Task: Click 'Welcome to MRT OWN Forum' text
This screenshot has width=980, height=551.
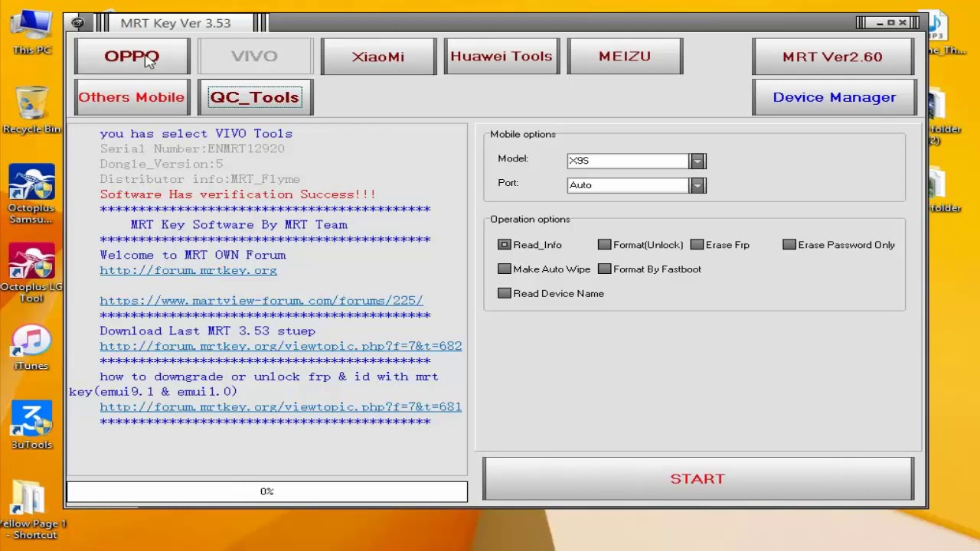Action: (193, 255)
